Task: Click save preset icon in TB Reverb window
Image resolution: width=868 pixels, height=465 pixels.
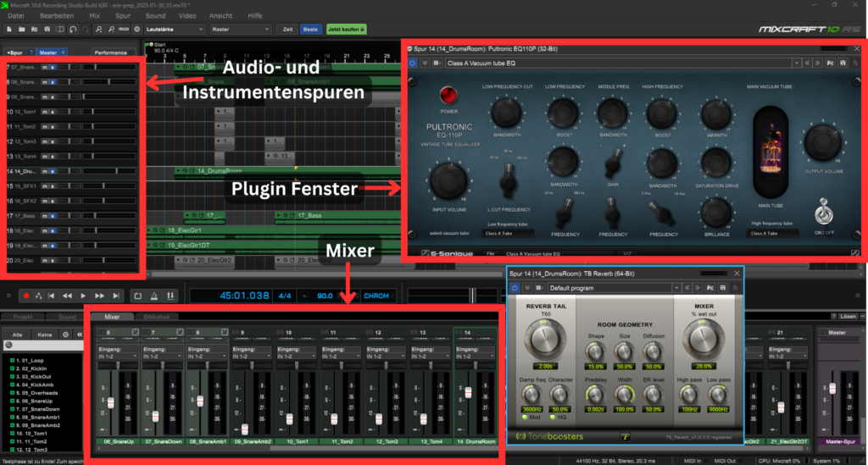Action: [723, 288]
